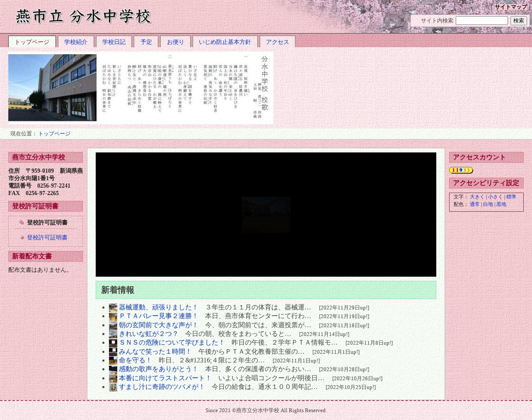Click the 検索 button

pyautogui.click(x=519, y=20)
